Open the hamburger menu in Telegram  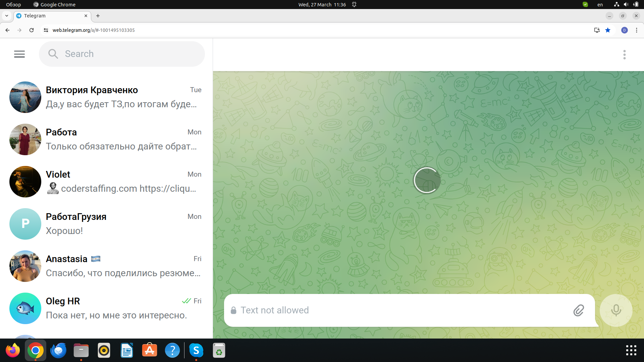[x=19, y=54]
